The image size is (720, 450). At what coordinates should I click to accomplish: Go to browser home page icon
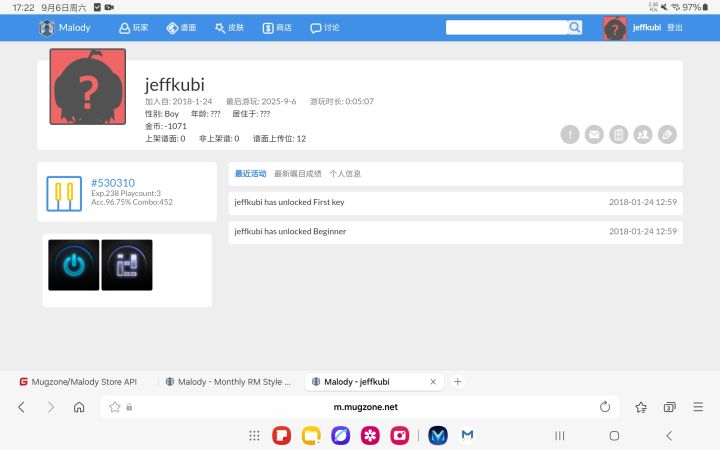(79, 407)
